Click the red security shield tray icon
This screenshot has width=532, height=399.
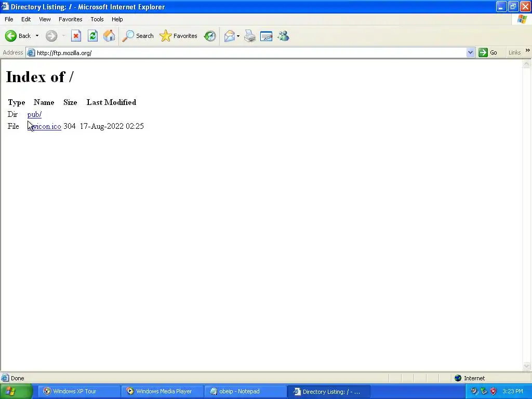(x=494, y=391)
